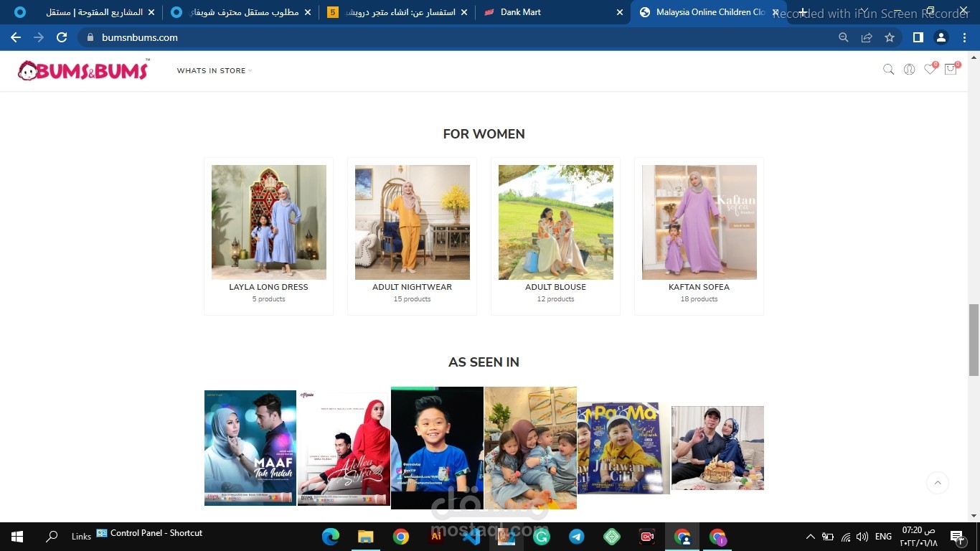
Task: Click the "18 products" count text
Action: [699, 299]
